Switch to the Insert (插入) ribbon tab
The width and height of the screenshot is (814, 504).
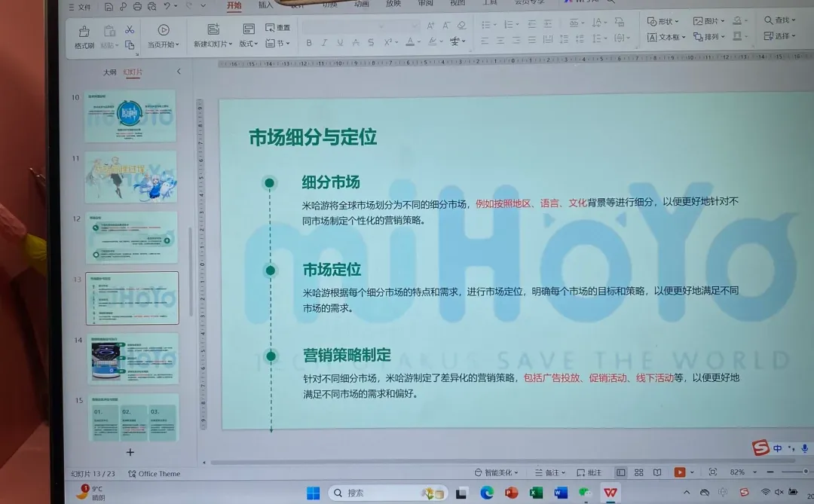point(268,6)
